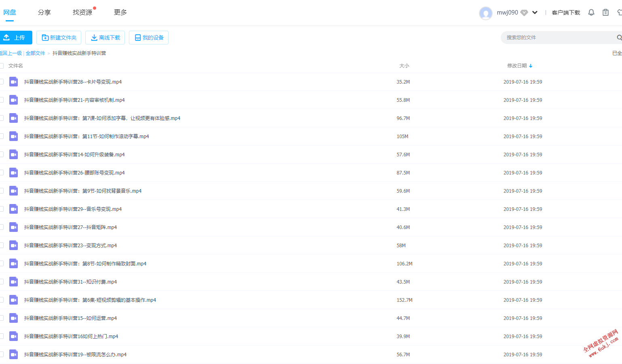The image size is (622, 364).
Task: Click the mwj090 user avatar
Action: [485, 13]
